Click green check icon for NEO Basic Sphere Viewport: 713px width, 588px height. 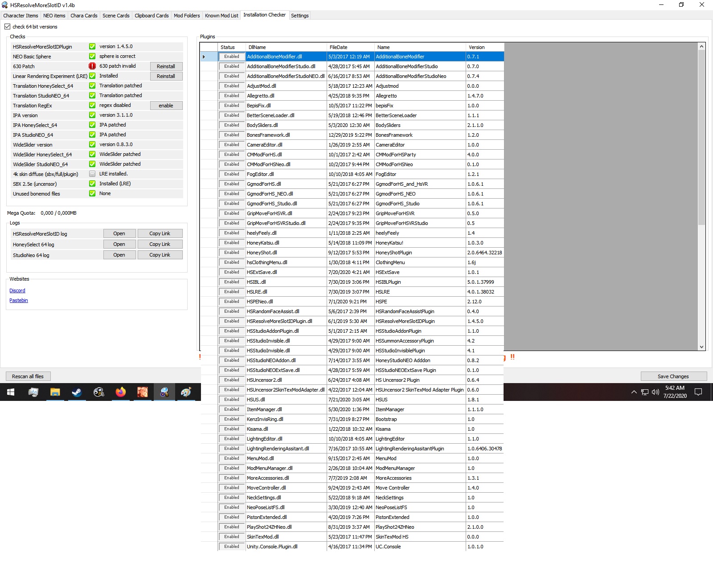point(92,56)
